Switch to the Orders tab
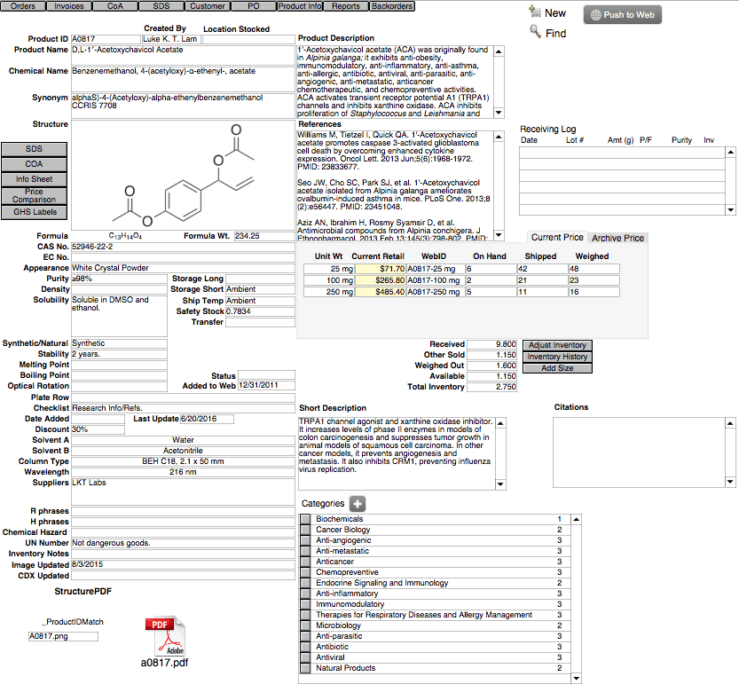739x700 pixels. tap(23, 6)
